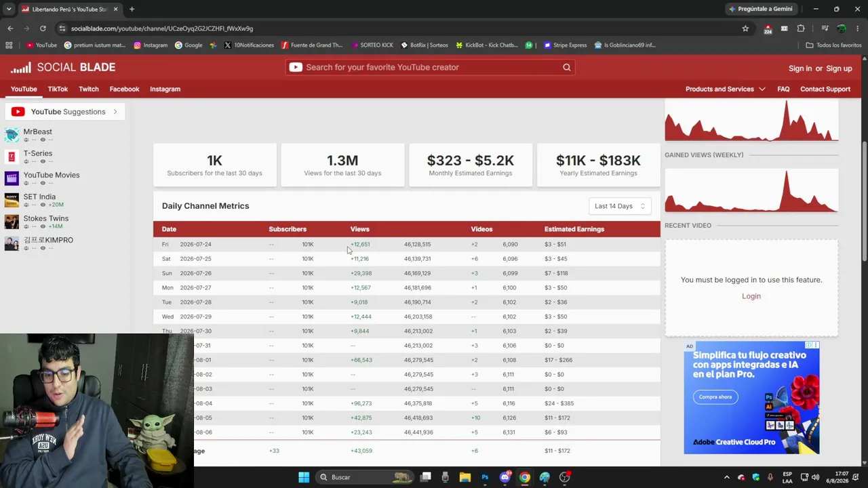Open the Windows Start menu
Screen dimensions: 868x488
pyautogui.click(x=304, y=477)
